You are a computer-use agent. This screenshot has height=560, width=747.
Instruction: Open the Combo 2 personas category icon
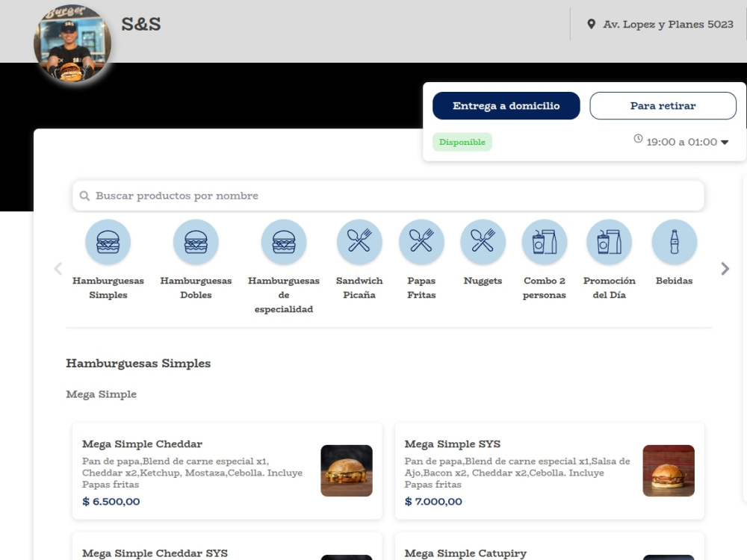[545, 242]
